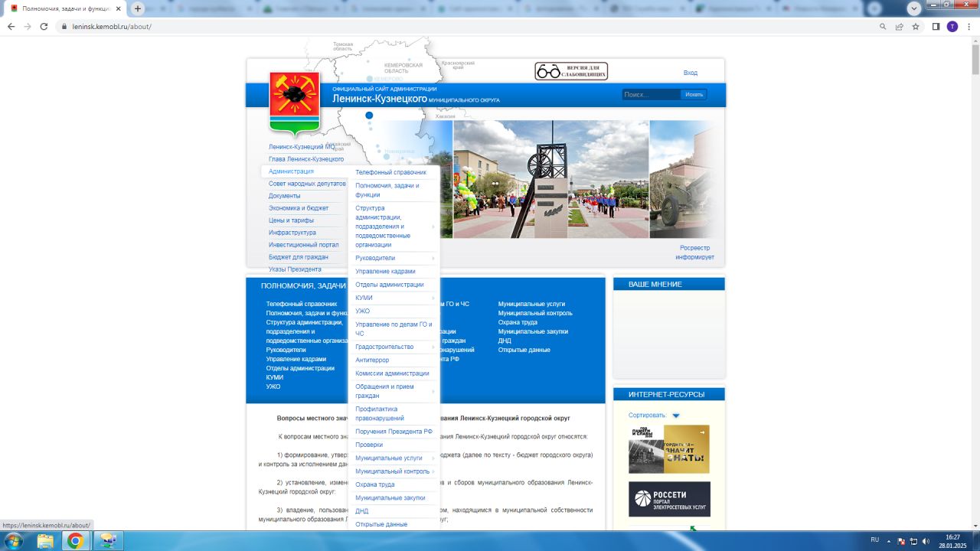This screenshot has width=980, height=551.
Task: Open Проверки menu entry
Action: tap(369, 445)
